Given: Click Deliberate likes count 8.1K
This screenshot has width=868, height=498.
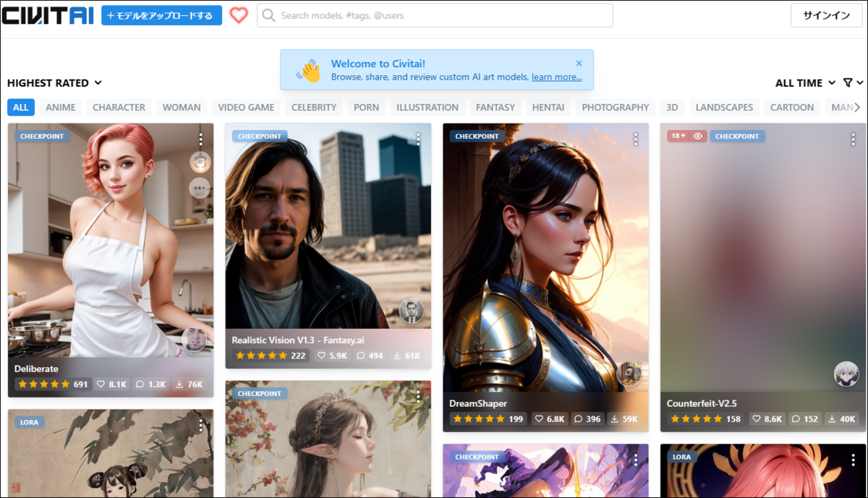Looking at the screenshot, I should tap(111, 385).
